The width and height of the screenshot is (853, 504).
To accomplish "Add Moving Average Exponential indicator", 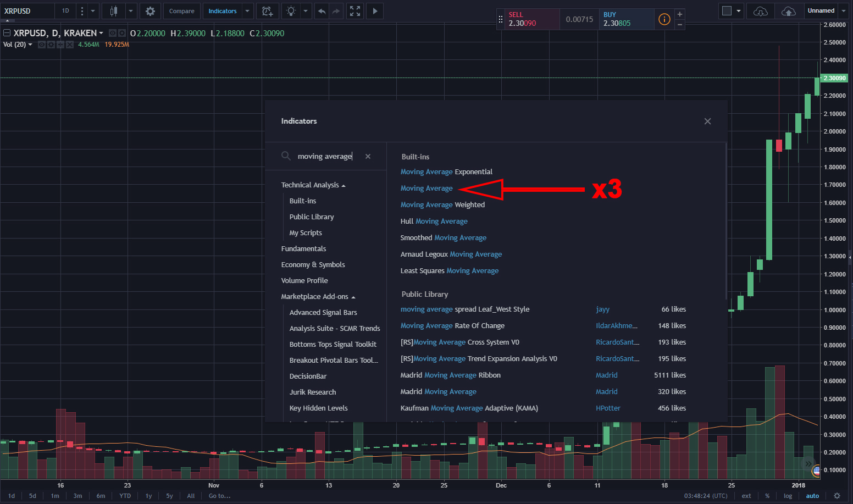I will pos(446,172).
